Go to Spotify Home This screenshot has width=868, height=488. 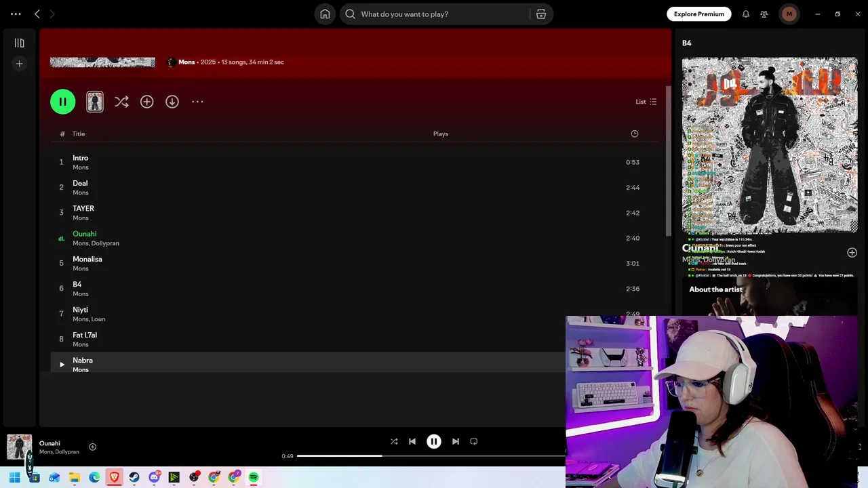coord(325,14)
